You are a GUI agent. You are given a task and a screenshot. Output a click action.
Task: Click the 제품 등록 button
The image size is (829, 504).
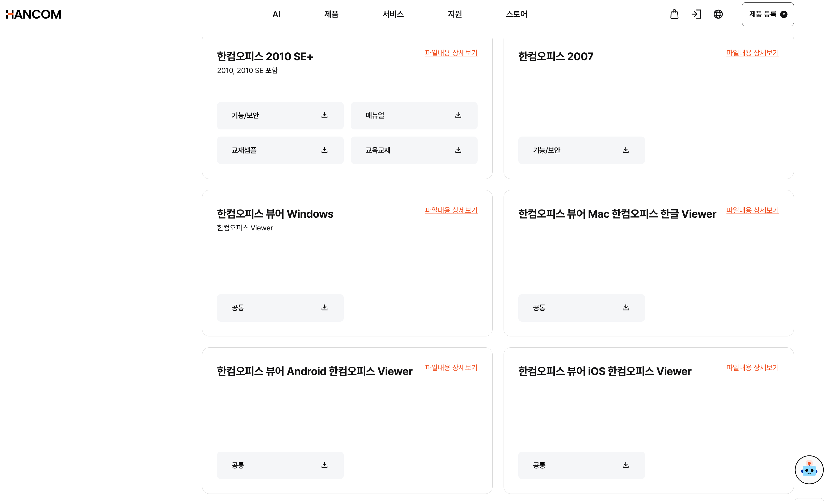767,14
